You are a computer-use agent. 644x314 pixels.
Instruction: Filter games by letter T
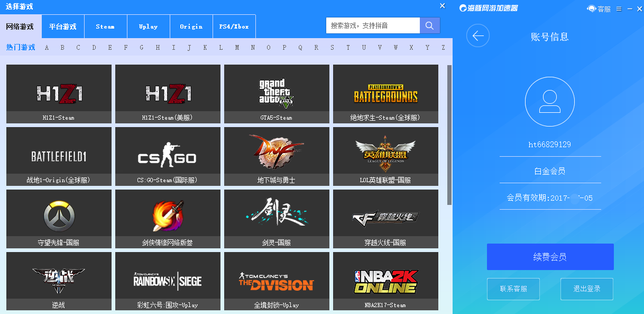[x=348, y=48]
